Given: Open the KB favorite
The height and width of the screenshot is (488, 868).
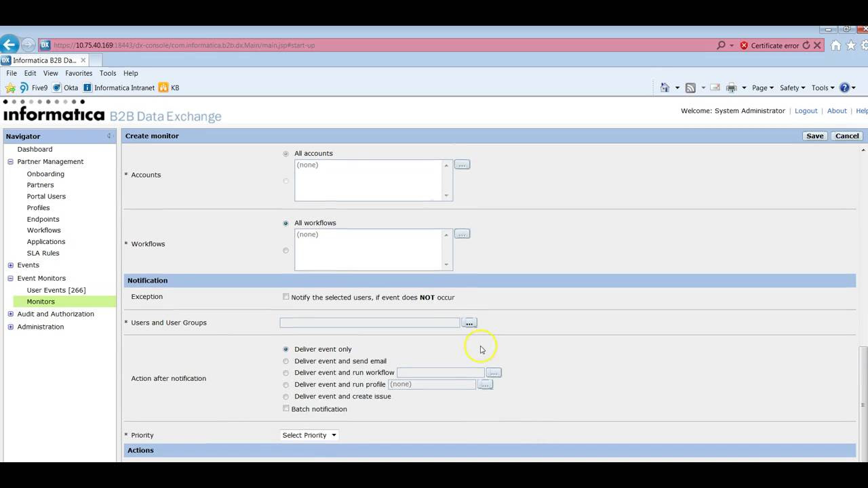Looking at the screenshot, I should [169, 87].
